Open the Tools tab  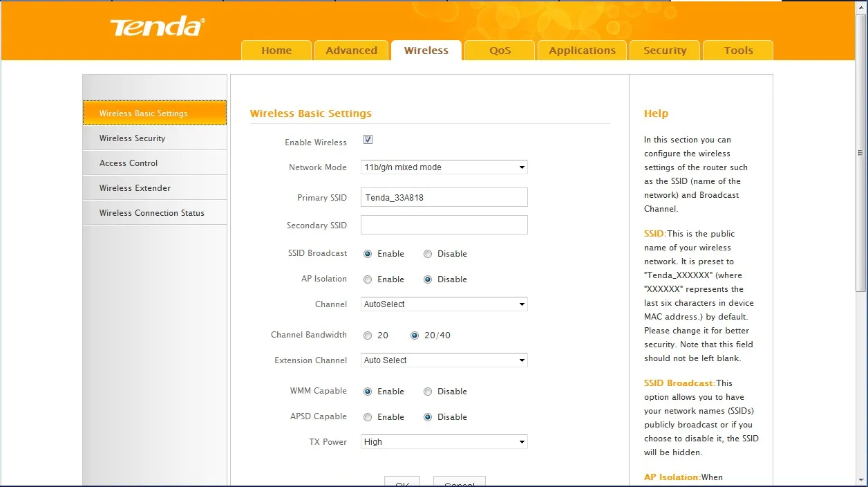tap(738, 50)
